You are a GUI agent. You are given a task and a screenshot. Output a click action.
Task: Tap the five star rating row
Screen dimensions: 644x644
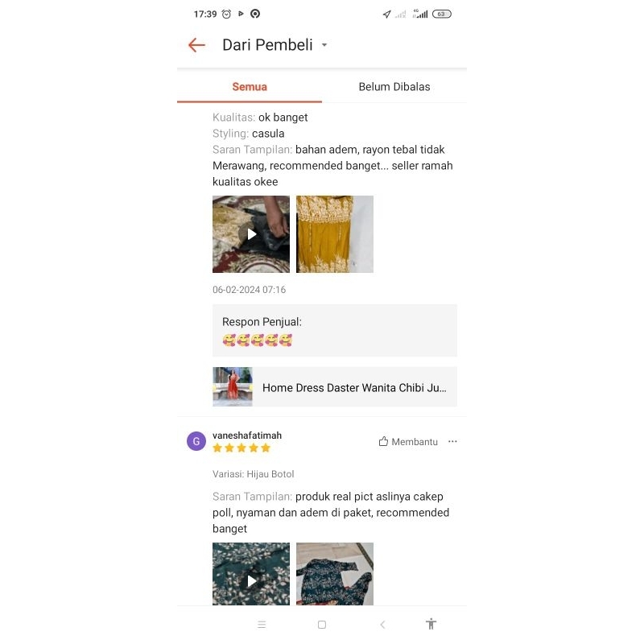pos(242,448)
